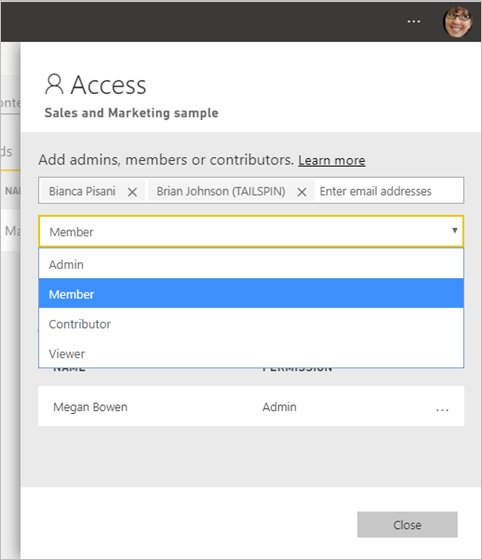Choose Member from the role list
Viewport: 482px width, 560px height.
coord(251,294)
